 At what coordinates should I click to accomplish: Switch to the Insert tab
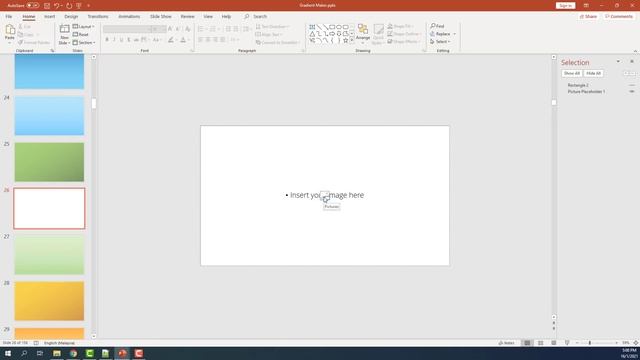(49, 17)
